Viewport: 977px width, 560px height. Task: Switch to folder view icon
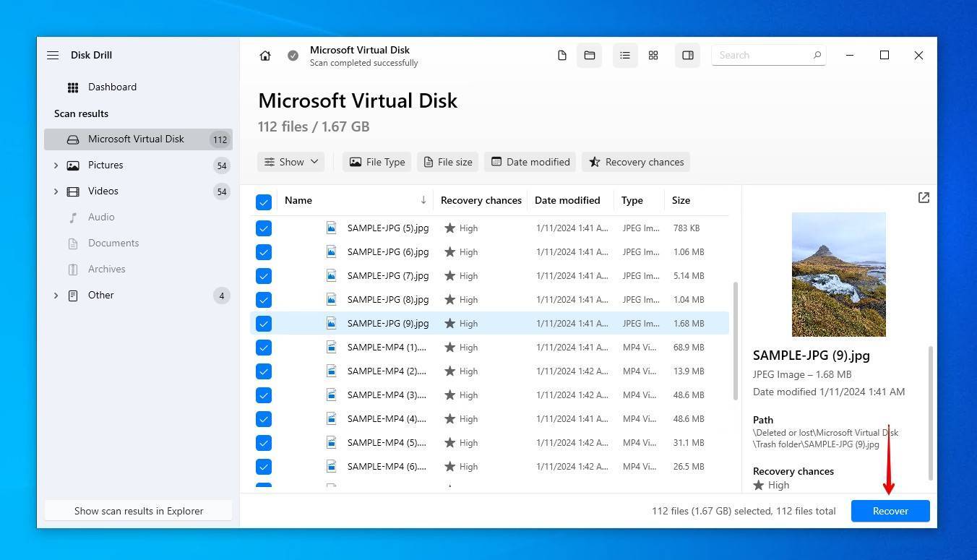click(590, 56)
